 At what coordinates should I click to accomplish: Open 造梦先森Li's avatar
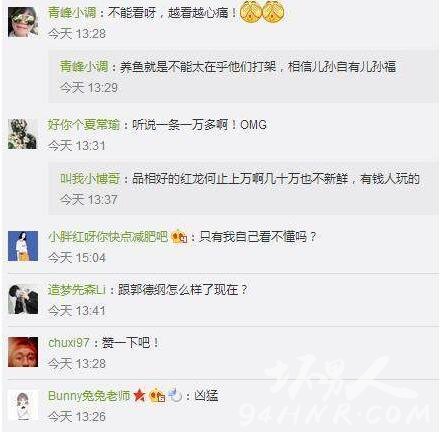(23, 299)
